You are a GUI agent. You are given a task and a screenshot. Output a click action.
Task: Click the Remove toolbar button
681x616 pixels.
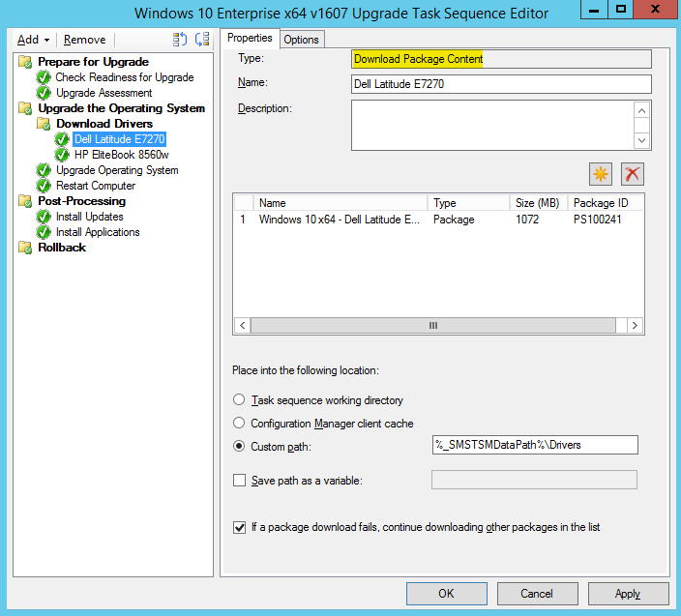click(x=85, y=40)
